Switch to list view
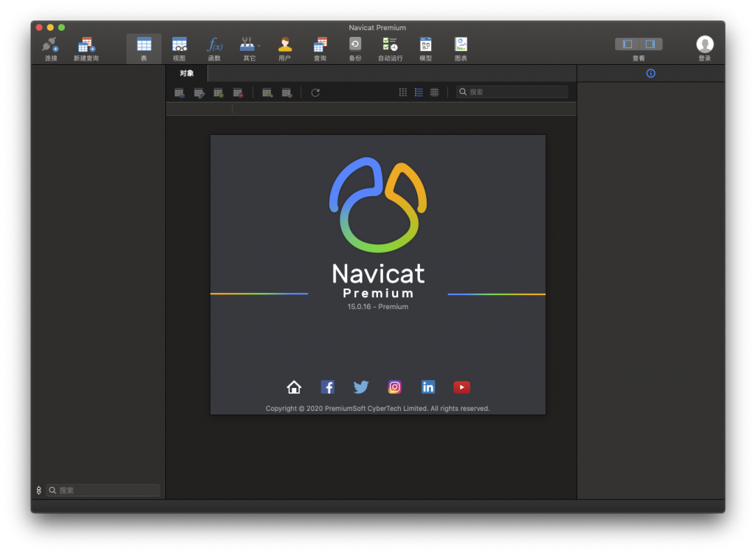This screenshot has width=756, height=554. (x=419, y=92)
